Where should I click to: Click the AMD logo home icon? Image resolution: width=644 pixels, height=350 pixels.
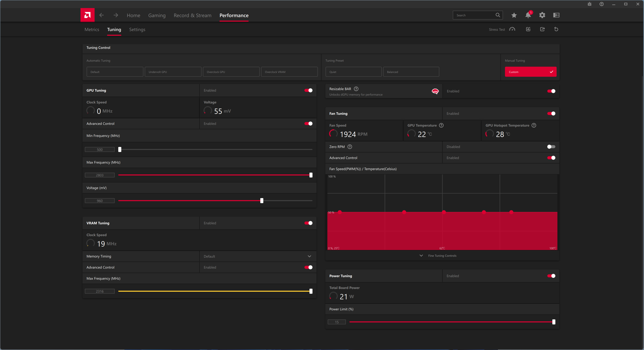tap(87, 15)
